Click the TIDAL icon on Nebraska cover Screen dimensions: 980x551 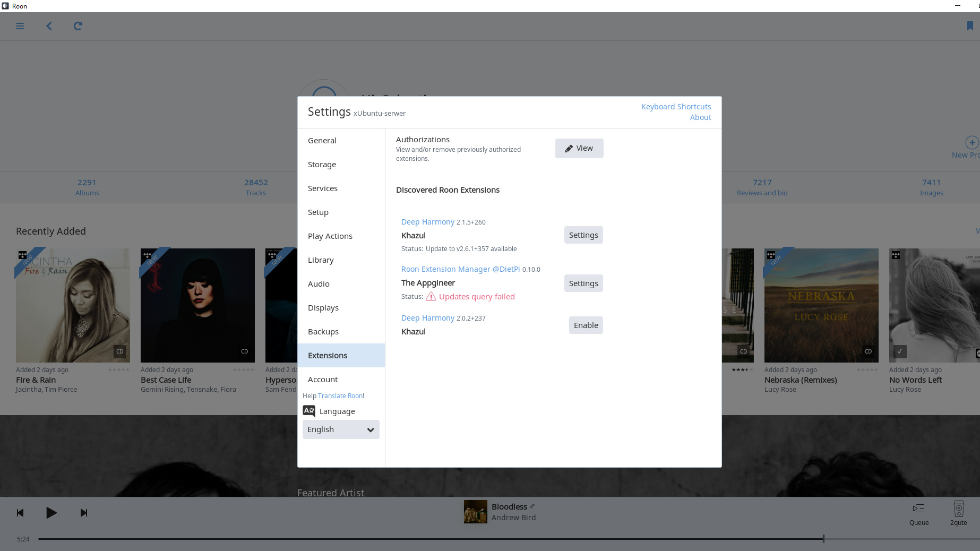[771, 255]
